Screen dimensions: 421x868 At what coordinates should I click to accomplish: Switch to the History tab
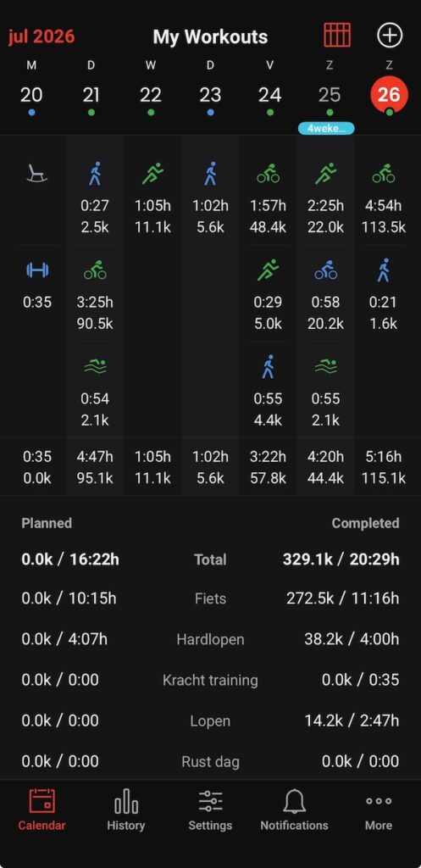(125, 810)
